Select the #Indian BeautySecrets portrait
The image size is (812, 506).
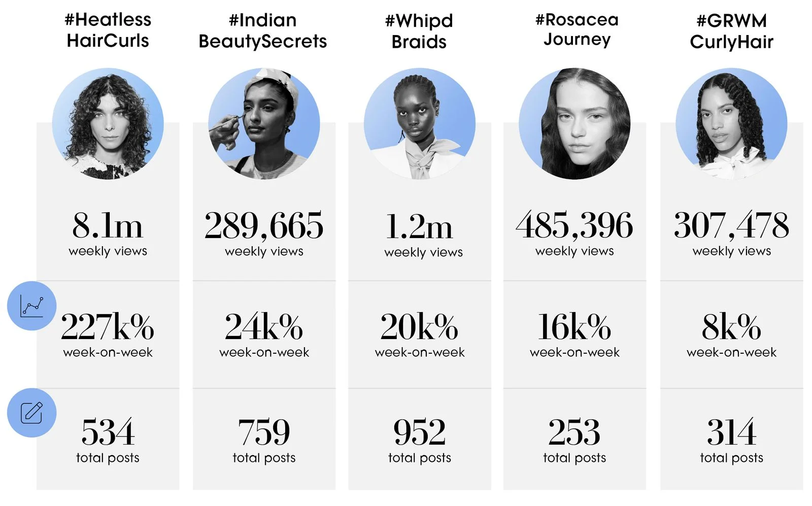[x=264, y=124]
